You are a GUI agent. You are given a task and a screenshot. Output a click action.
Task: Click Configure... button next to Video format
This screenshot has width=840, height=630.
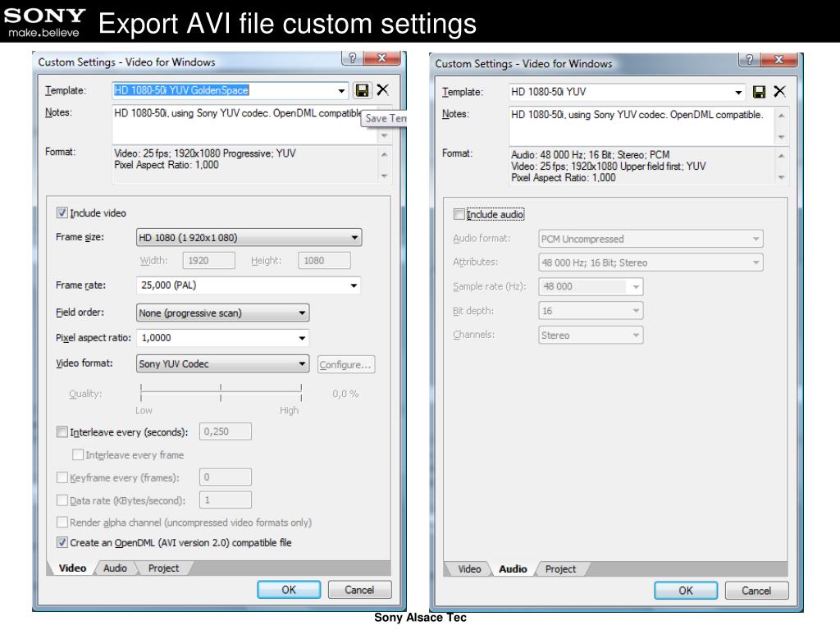tap(345, 364)
